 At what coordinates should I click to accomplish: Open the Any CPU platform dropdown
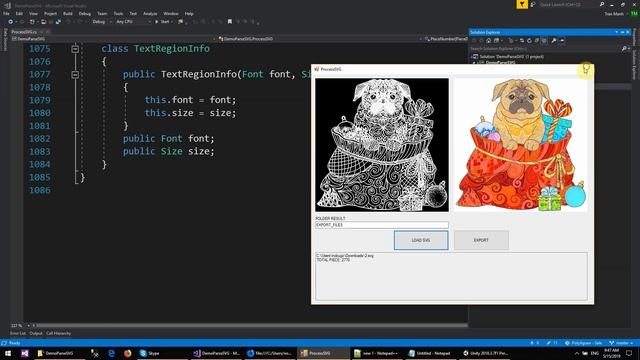coord(133,22)
